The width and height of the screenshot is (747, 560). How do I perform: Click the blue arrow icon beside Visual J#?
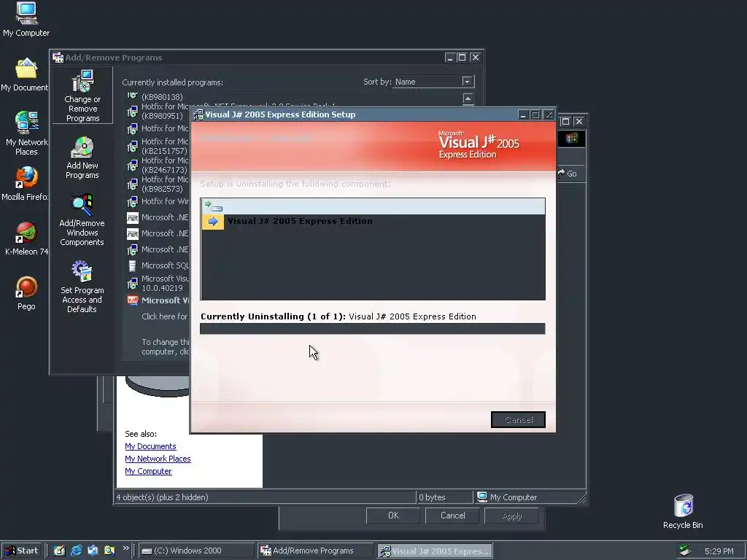point(213,222)
